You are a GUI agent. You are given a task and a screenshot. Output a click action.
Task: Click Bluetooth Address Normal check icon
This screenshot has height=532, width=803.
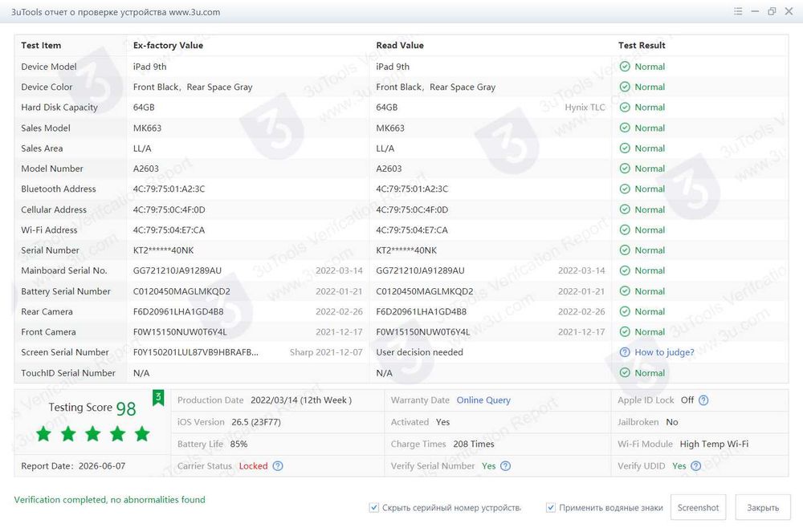point(625,189)
